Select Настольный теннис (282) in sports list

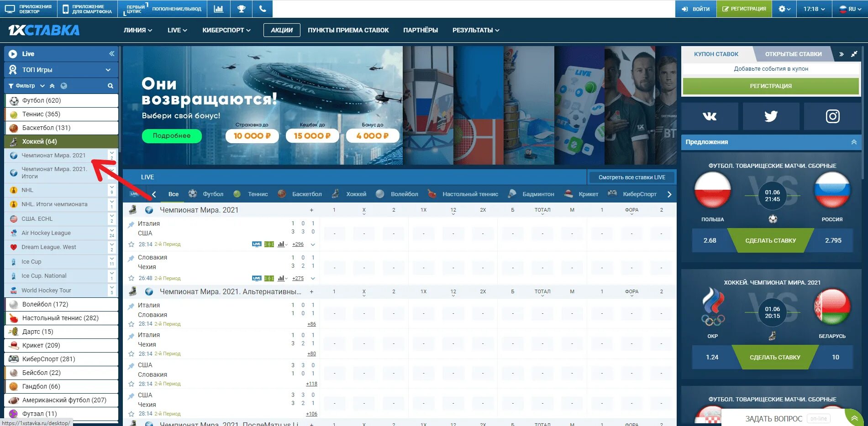(61, 318)
